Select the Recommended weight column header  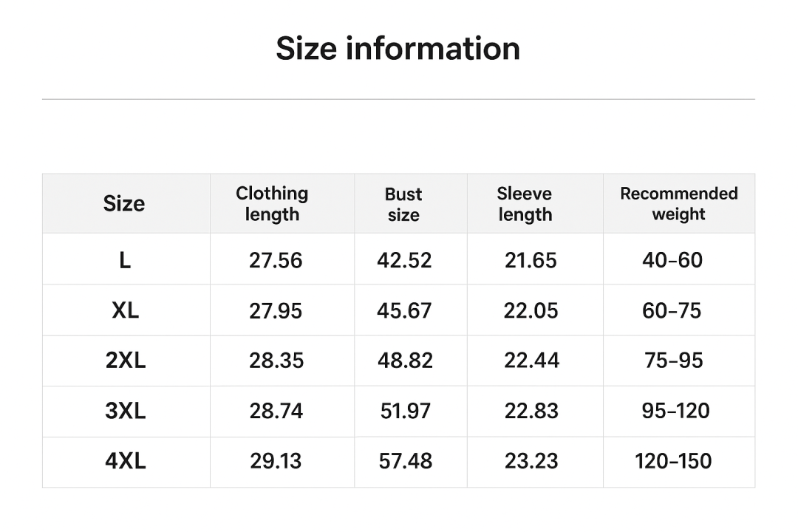coord(678,204)
